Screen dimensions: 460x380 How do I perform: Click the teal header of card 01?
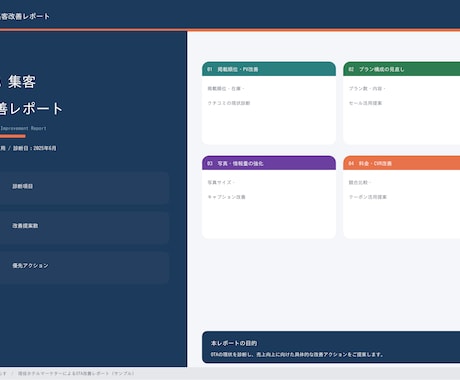pos(269,69)
